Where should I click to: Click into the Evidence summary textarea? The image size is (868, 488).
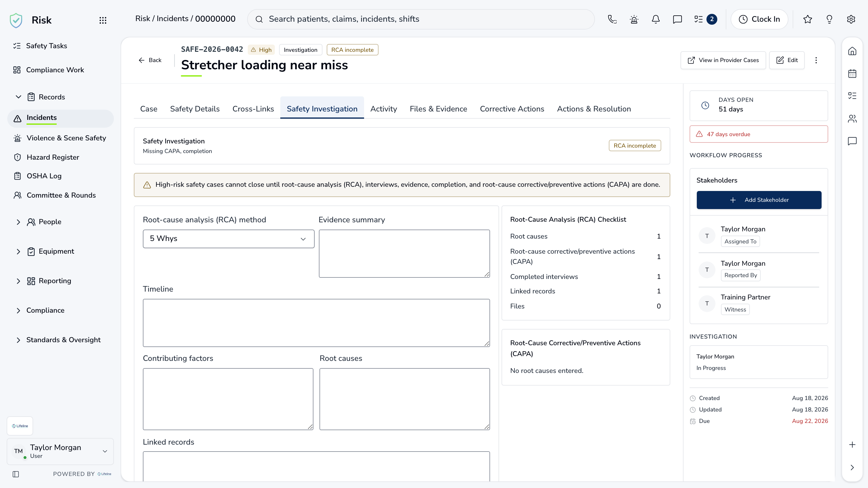coord(404,254)
